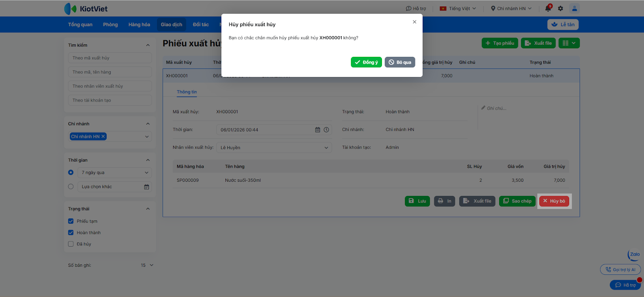Click the Trạng thái column header

click(x=540, y=62)
